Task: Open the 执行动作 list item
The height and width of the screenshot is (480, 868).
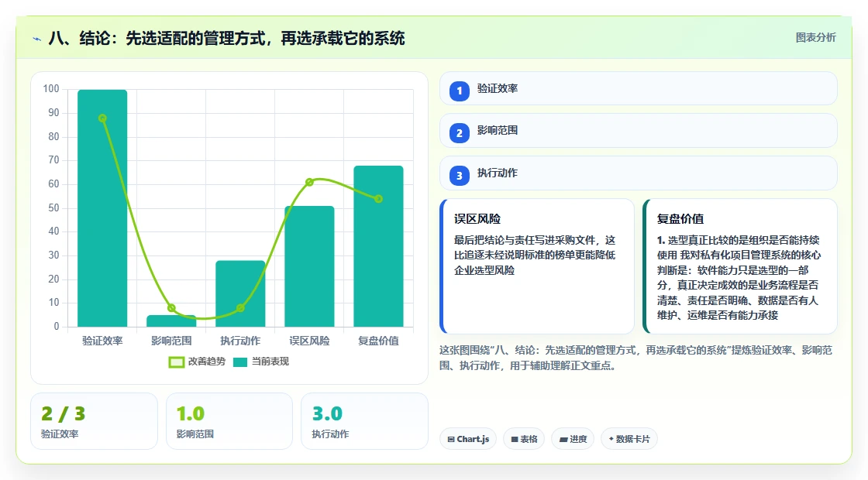Action: (x=639, y=173)
